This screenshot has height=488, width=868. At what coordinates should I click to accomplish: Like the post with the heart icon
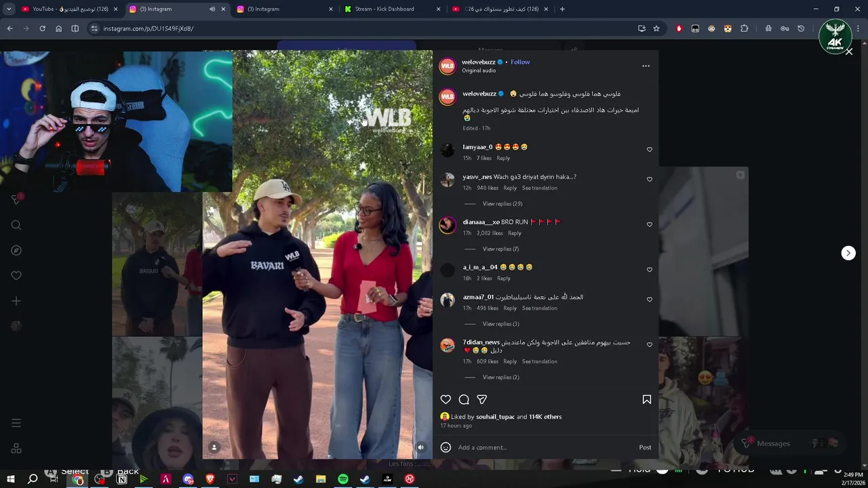446,399
